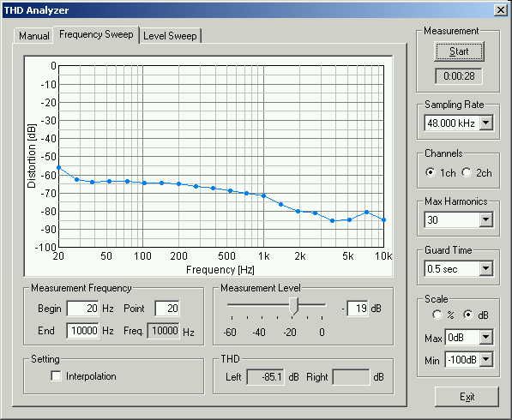
Task: Click the Measurement Level slider handle
Action: click(x=294, y=306)
